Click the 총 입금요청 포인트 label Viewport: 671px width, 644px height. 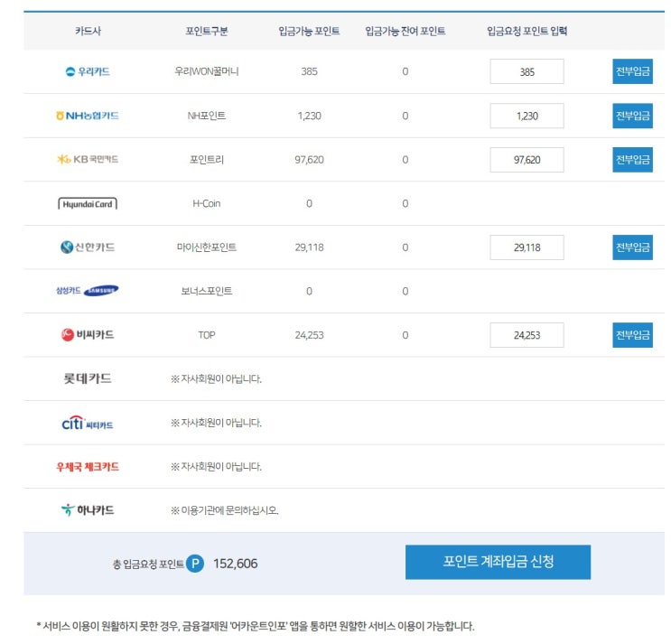pyautogui.click(x=148, y=564)
